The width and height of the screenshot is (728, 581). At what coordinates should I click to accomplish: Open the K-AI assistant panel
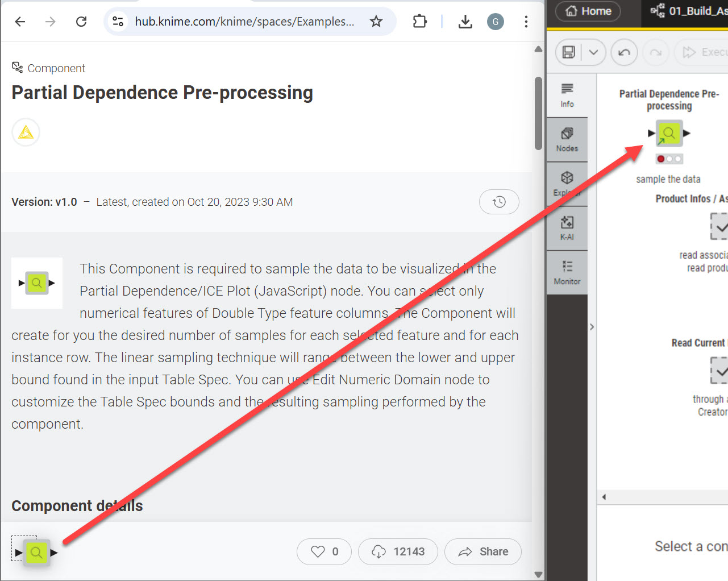[567, 229]
